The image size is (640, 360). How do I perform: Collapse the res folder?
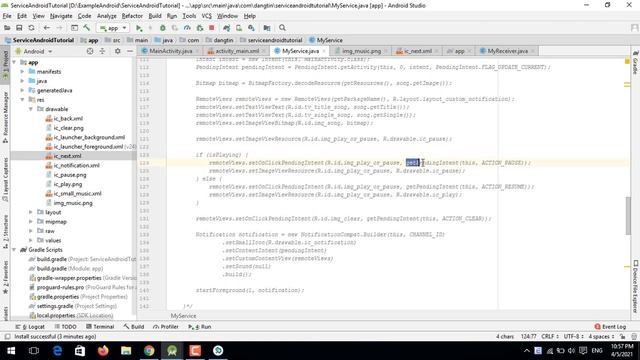pyautogui.click(x=22, y=100)
